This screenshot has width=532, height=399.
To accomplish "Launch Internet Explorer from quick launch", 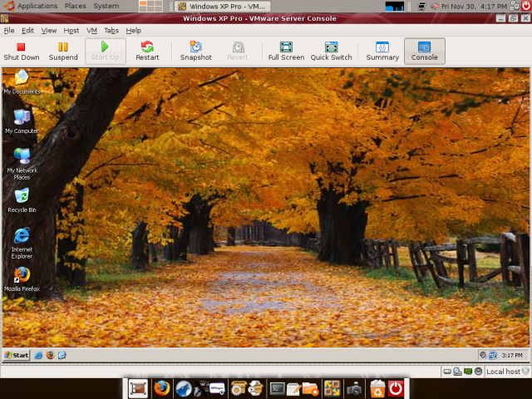I will [39, 355].
